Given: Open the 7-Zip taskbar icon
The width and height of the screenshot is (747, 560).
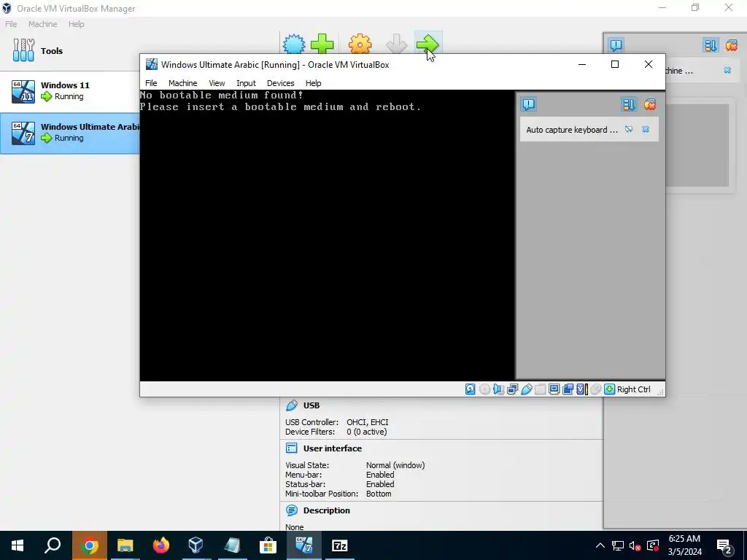Looking at the screenshot, I should [x=339, y=545].
